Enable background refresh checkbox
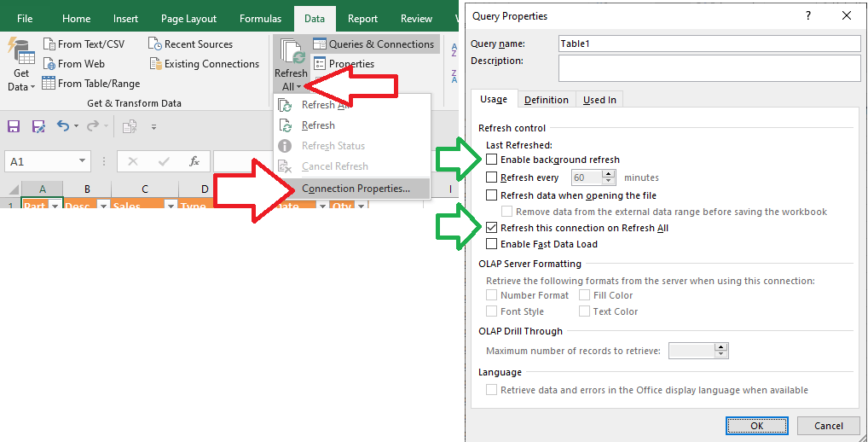The width and height of the screenshot is (868, 442). tap(492, 160)
